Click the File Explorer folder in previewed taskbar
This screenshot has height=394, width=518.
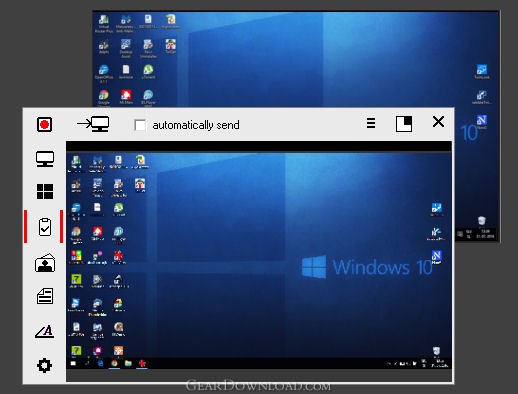point(128,363)
